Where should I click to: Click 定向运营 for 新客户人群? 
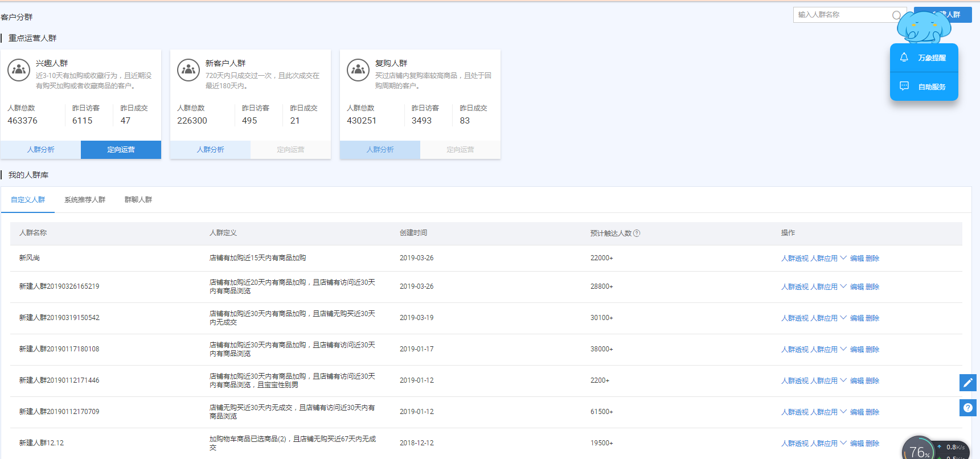click(x=290, y=150)
